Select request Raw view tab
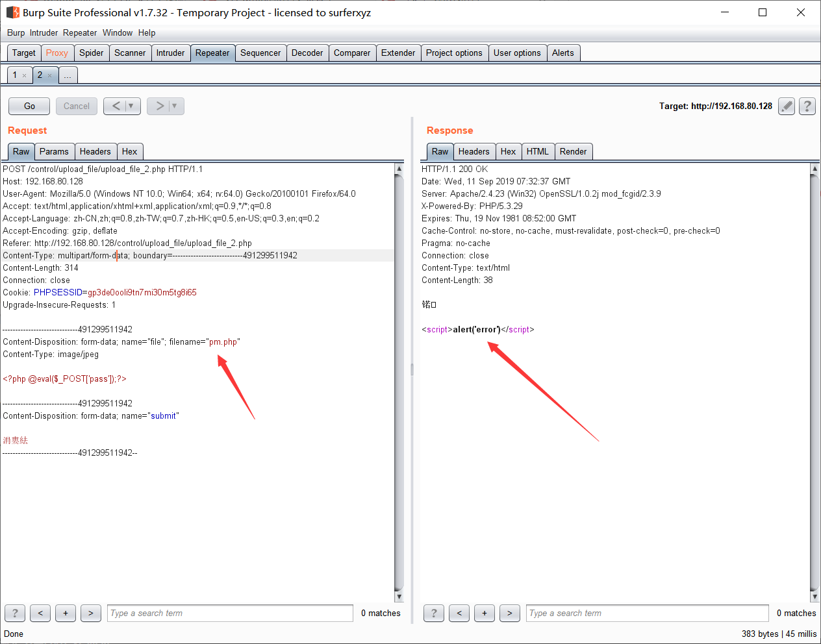This screenshot has height=644, width=821. (x=21, y=152)
